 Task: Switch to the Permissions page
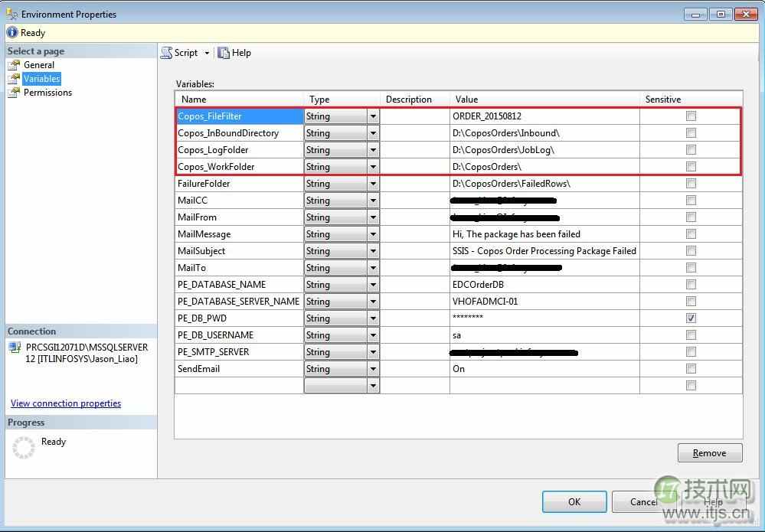pos(46,92)
